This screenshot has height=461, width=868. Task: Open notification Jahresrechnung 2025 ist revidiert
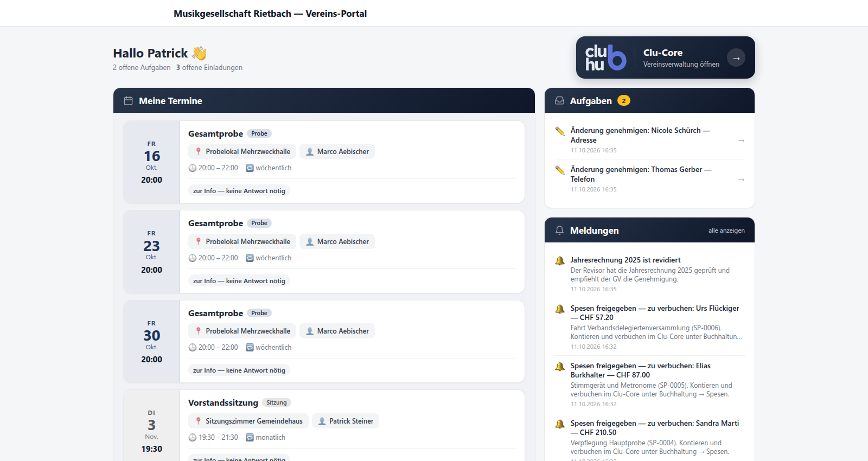coord(650,274)
